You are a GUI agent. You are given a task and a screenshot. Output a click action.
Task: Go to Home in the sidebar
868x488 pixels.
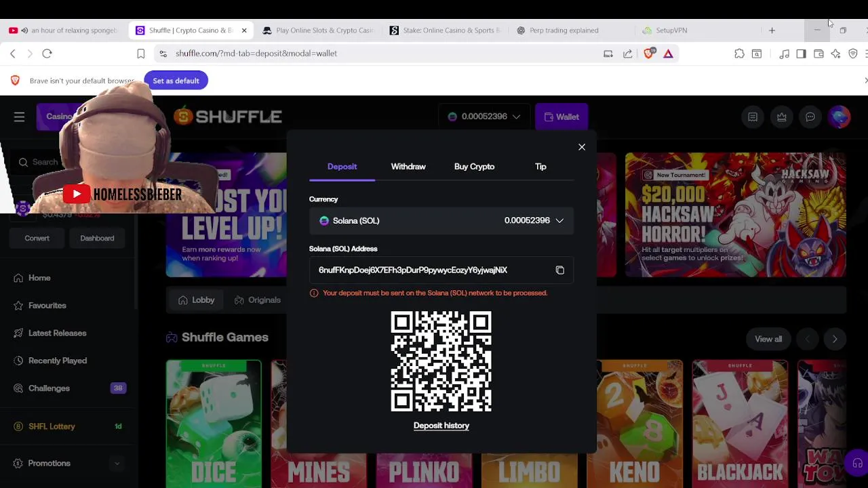(39, 278)
